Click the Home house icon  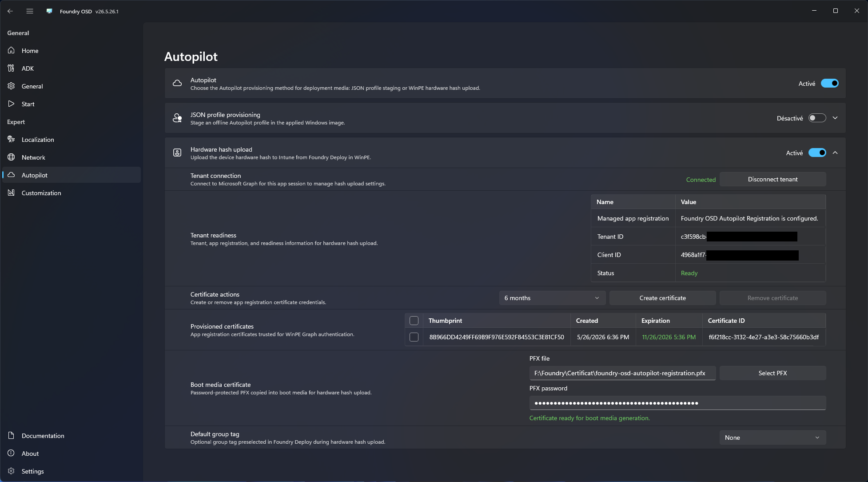(x=12, y=51)
